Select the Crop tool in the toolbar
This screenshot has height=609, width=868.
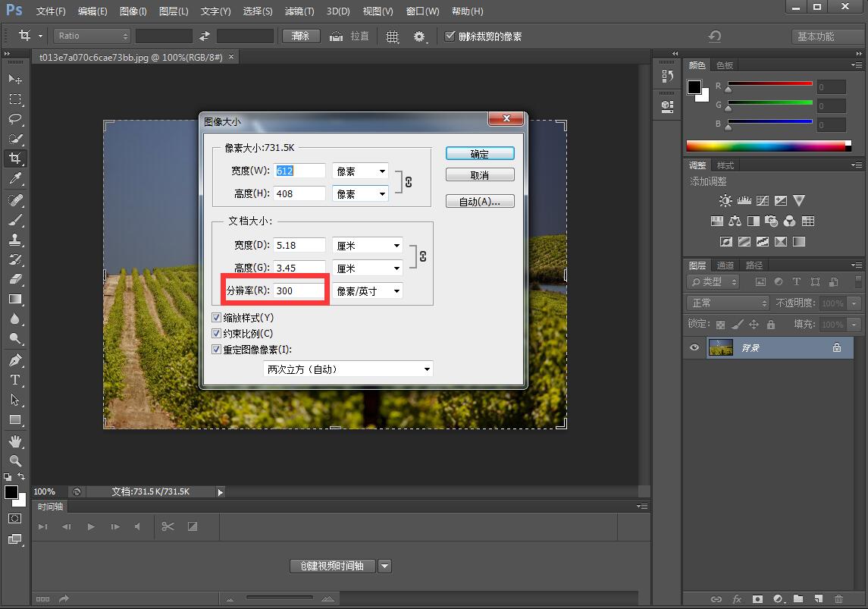[x=15, y=159]
